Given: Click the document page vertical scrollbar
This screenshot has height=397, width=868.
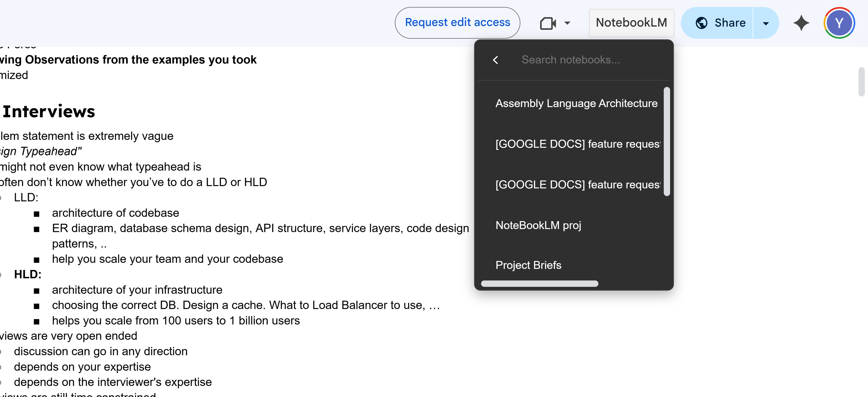Looking at the screenshot, I should point(862,82).
